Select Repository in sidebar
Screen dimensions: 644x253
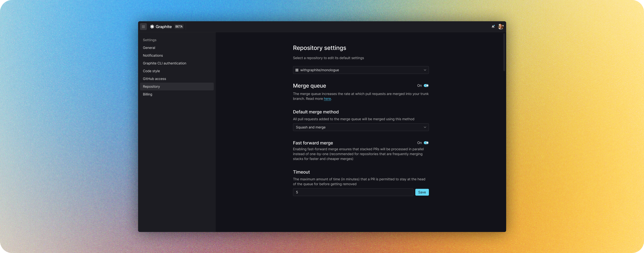click(177, 86)
